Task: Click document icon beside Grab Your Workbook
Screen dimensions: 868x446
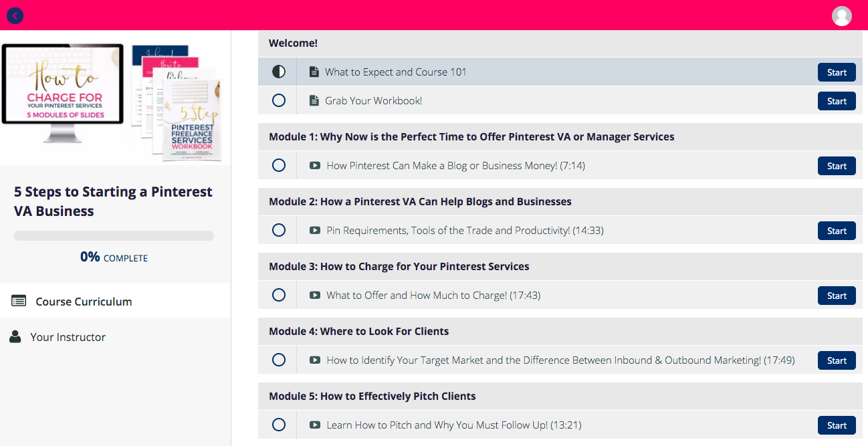Action: 314,100
